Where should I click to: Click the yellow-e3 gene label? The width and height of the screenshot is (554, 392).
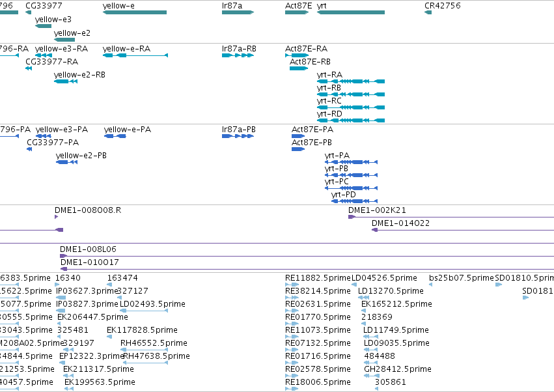53,20
